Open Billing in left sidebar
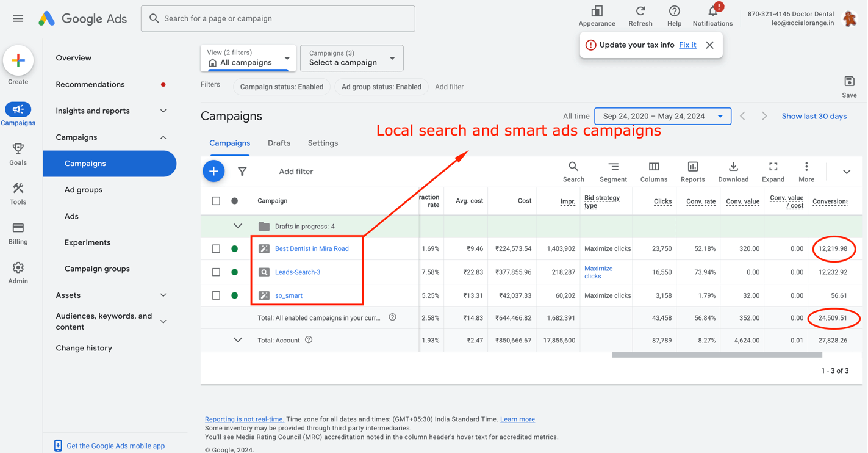The height and width of the screenshot is (453, 868). click(x=18, y=233)
